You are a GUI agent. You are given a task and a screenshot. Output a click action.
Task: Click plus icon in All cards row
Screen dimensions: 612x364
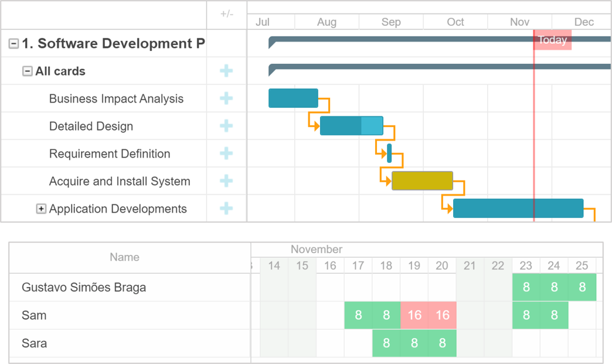[x=226, y=71]
